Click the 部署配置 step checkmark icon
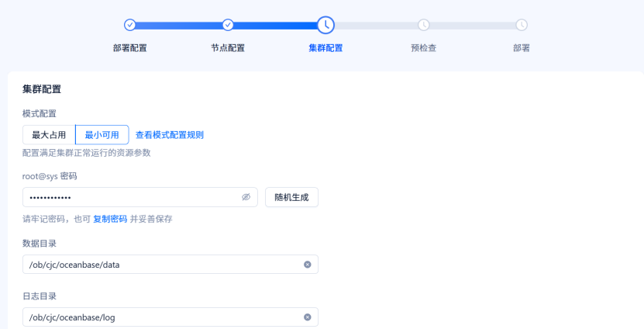The height and width of the screenshot is (329, 644). 129,25
